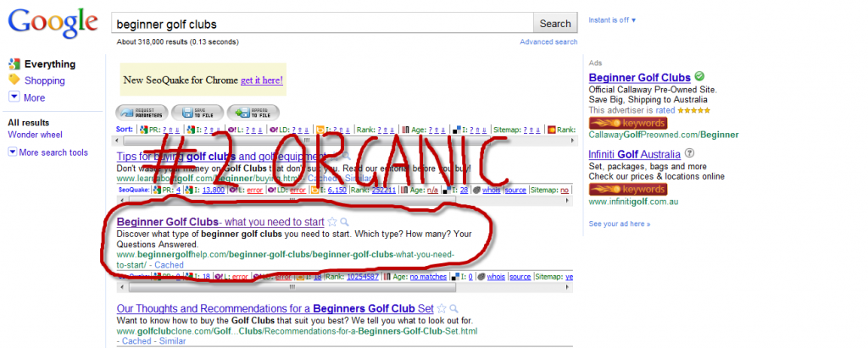The width and height of the screenshot is (868, 348).
Task: Open Tips for buying golf clubs result
Action: point(220,157)
